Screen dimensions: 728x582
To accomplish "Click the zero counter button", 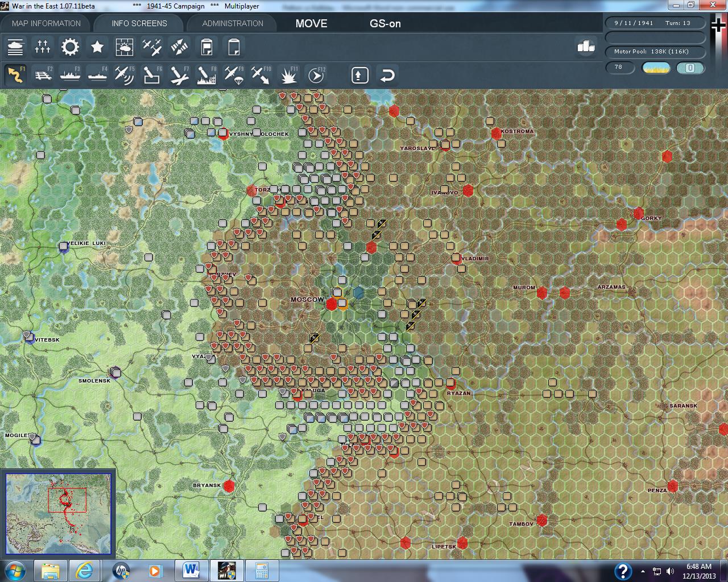I will point(690,68).
